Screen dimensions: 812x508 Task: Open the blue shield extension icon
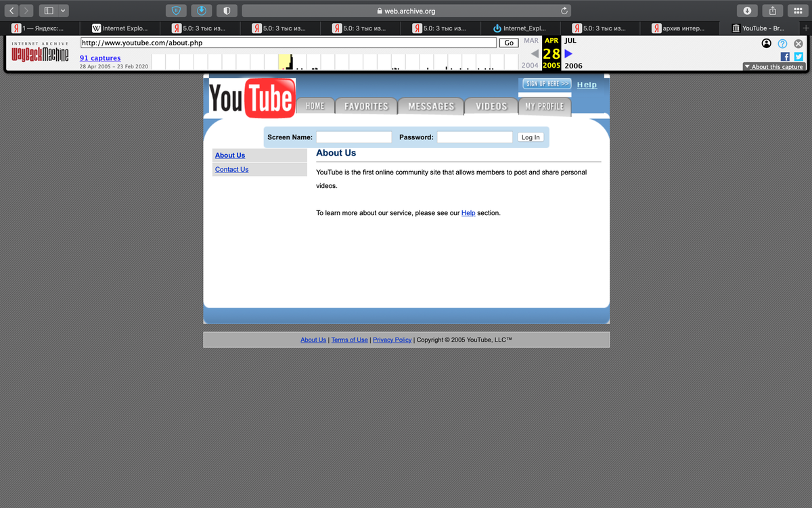(x=175, y=11)
